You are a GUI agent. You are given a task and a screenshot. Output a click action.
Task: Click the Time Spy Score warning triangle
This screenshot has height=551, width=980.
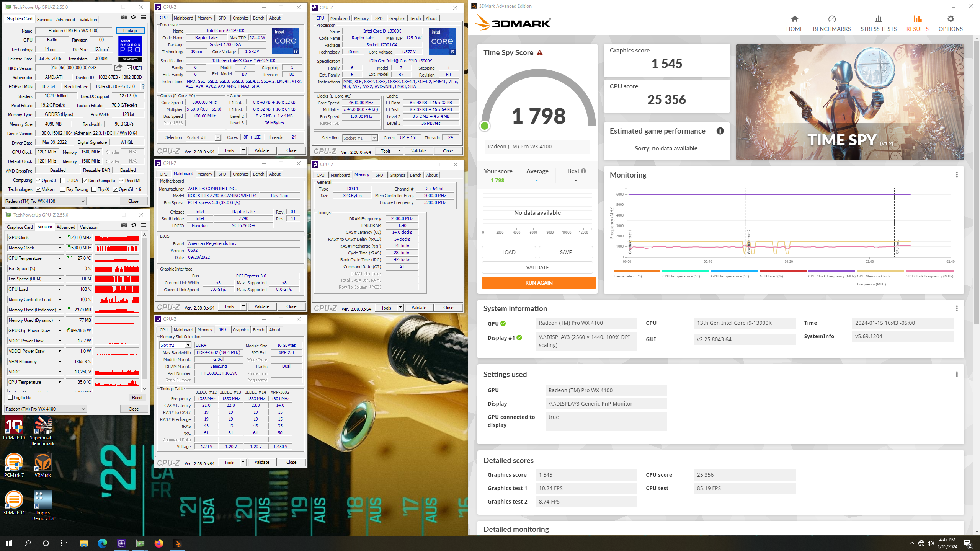(539, 53)
